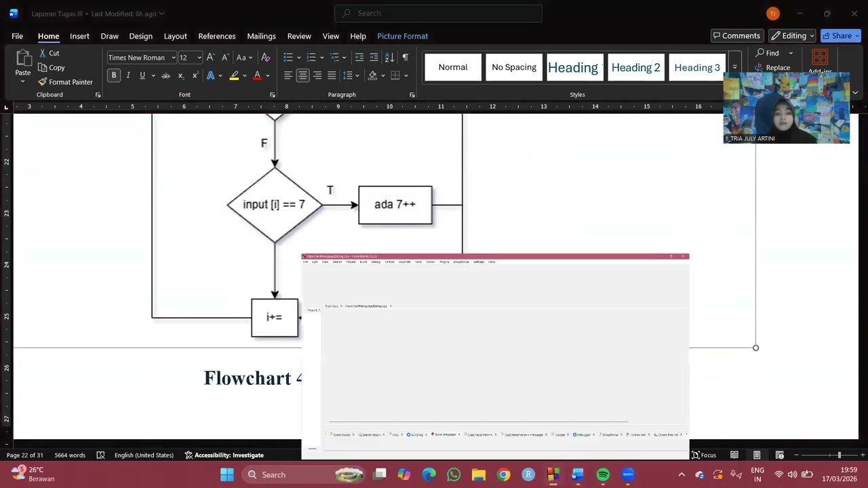Open Zoom from taskbar
The image size is (868, 488).
(x=628, y=474)
